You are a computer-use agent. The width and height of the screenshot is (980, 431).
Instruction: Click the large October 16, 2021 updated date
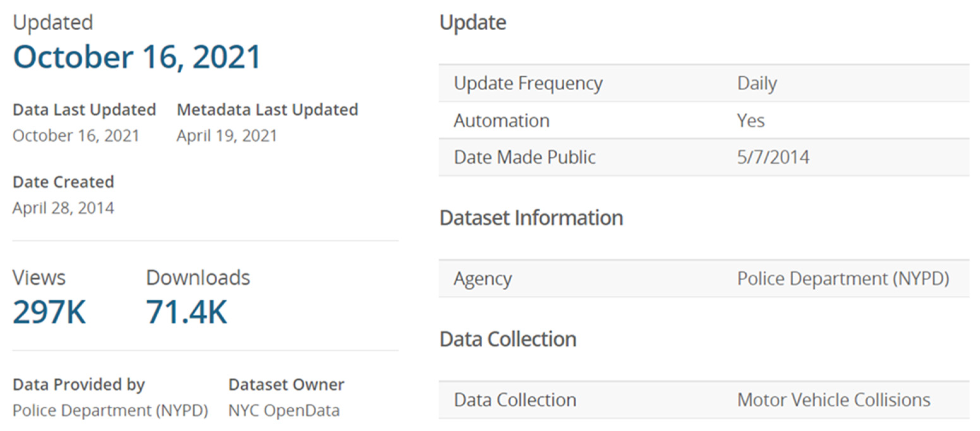(x=137, y=57)
